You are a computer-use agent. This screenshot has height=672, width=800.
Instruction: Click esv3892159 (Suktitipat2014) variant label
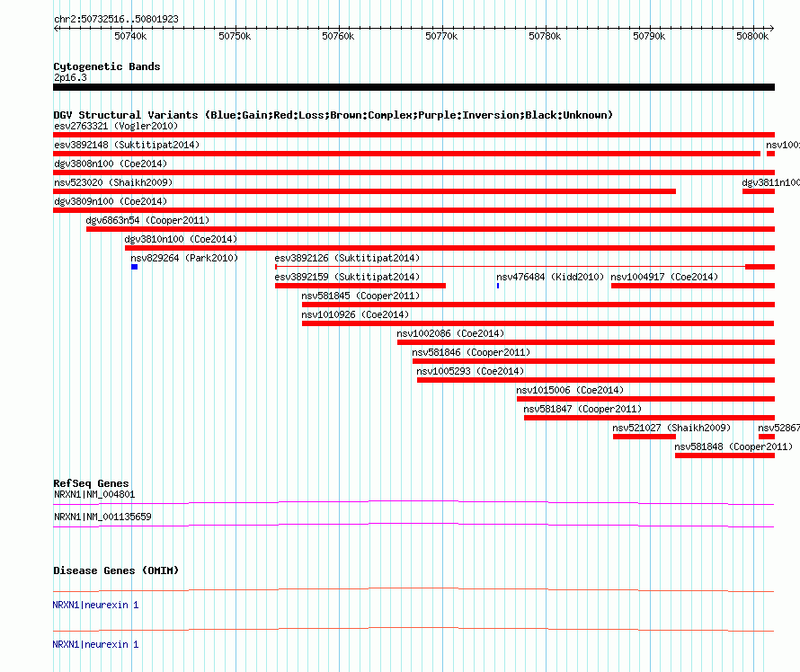(347, 277)
